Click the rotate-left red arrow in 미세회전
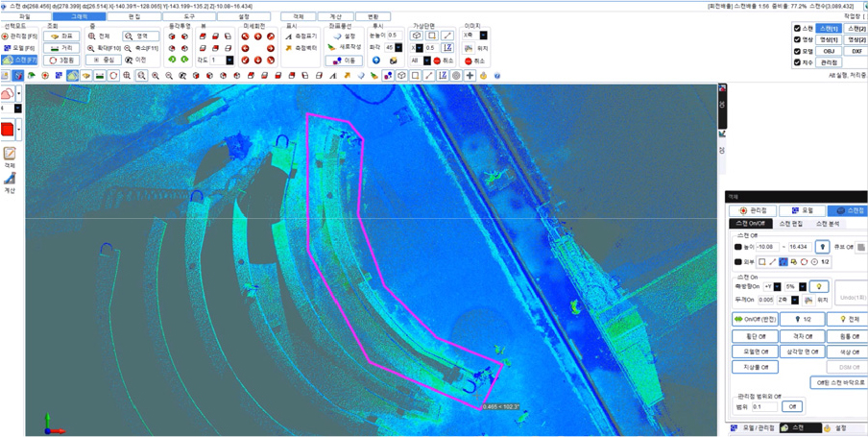This screenshot has width=868, height=437. (x=245, y=48)
